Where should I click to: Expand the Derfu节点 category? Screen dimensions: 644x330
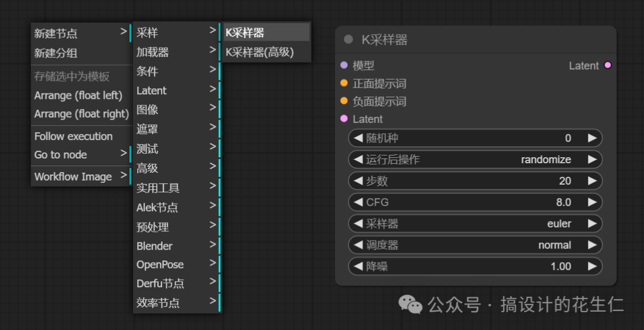click(178, 283)
